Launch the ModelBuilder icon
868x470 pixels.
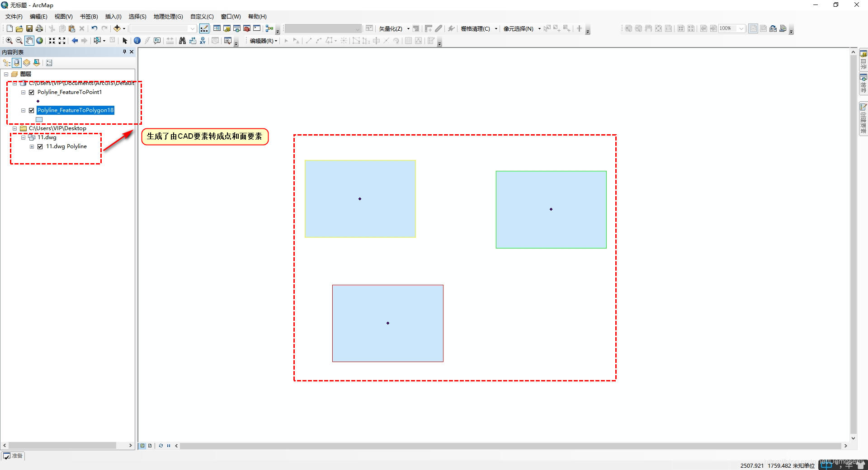pos(269,28)
